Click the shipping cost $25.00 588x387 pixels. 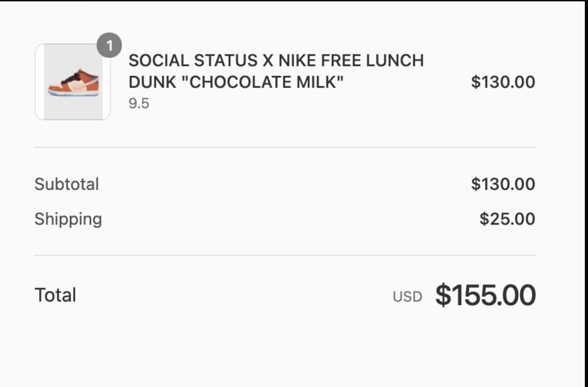click(x=507, y=219)
